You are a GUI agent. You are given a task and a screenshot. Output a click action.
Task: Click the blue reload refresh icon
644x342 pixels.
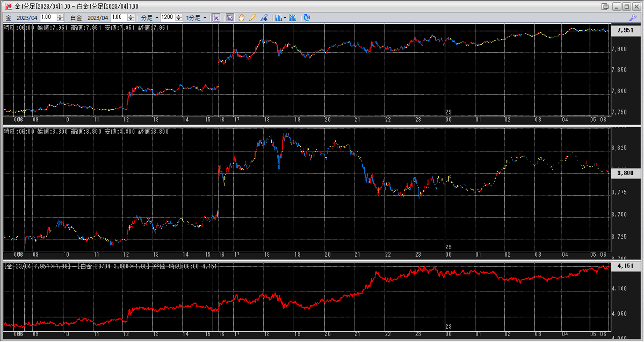point(307,18)
